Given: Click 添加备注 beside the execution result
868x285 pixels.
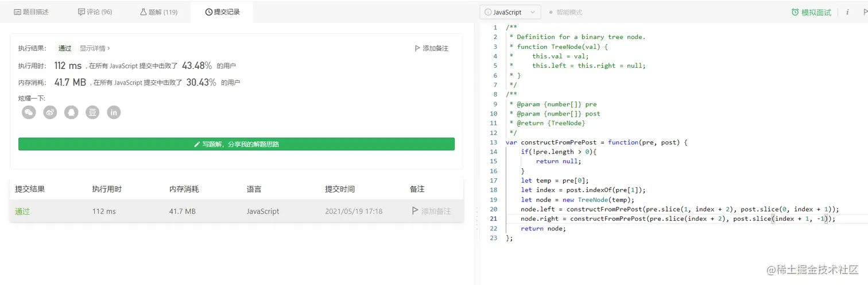Looking at the screenshot, I should pyautogui.click(x=431, y=49).
